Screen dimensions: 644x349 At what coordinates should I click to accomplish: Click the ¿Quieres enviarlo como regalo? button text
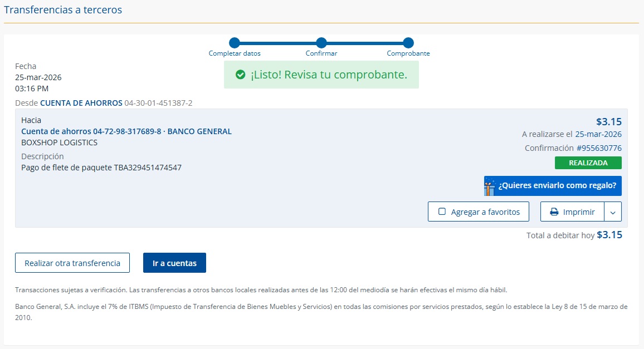tap(557, 186)
